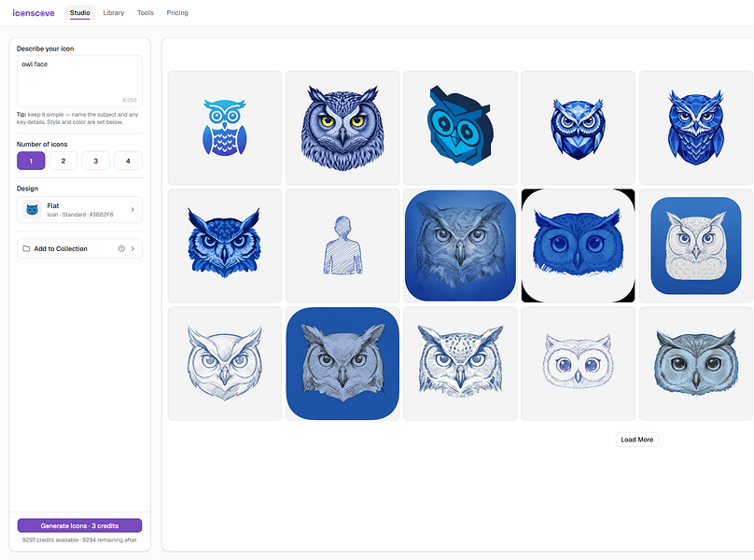Select the dark blue horned owl face
This screenshot has height=560, width=754.
225,245
